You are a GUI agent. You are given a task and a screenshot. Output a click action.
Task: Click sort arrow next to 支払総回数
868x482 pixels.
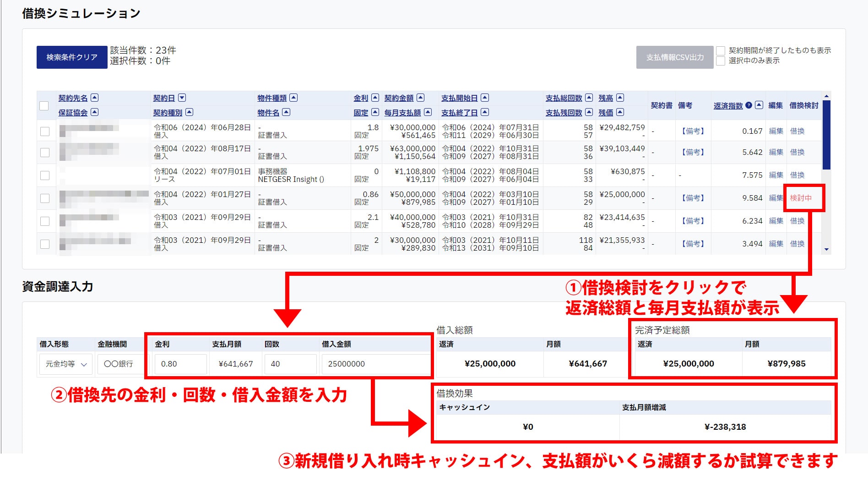(589, 98)
